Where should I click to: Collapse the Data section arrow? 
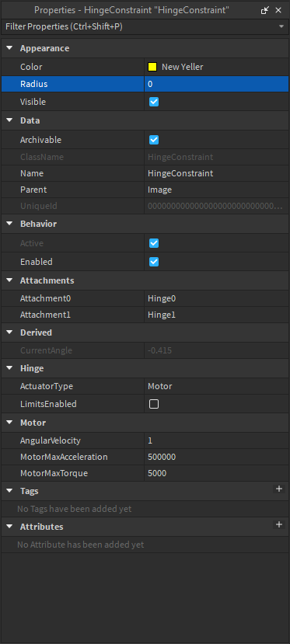pos(9,120)
